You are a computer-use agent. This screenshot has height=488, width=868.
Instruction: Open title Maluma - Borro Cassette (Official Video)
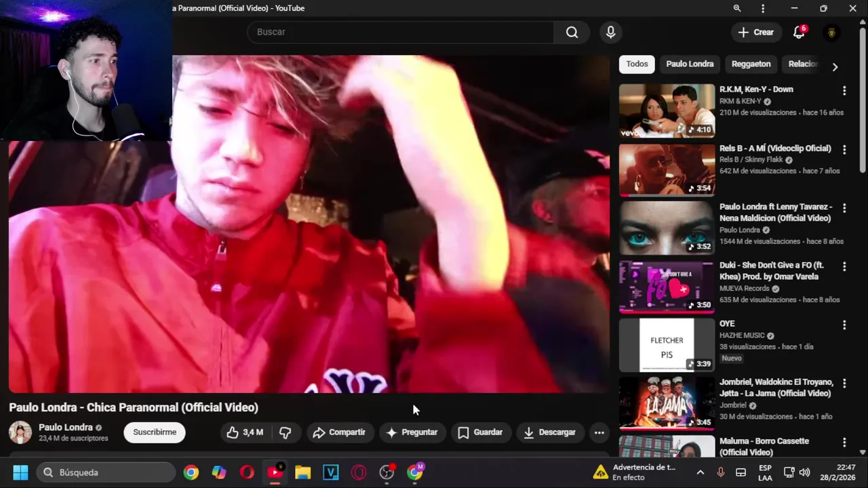[764, 447]
